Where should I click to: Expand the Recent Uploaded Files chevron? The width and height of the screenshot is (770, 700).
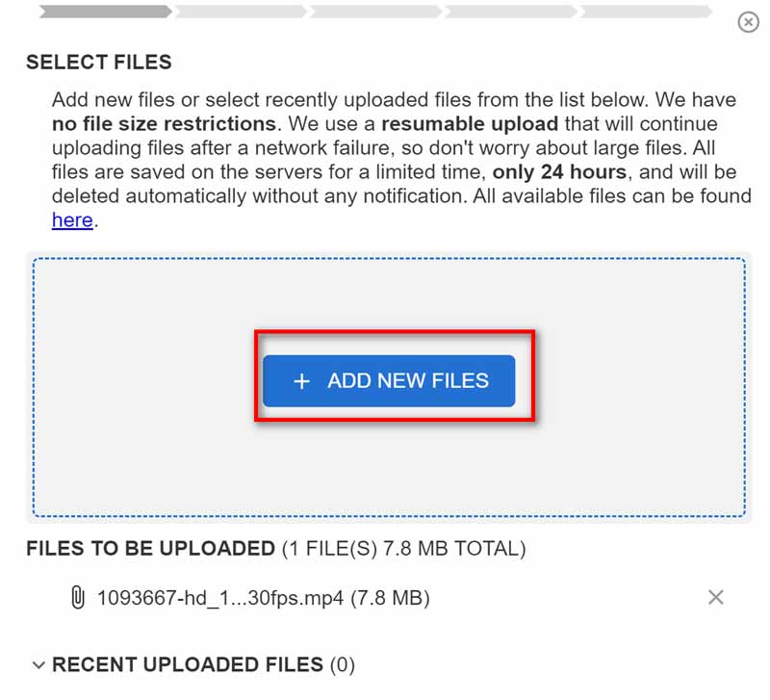(x=38, y=664)
